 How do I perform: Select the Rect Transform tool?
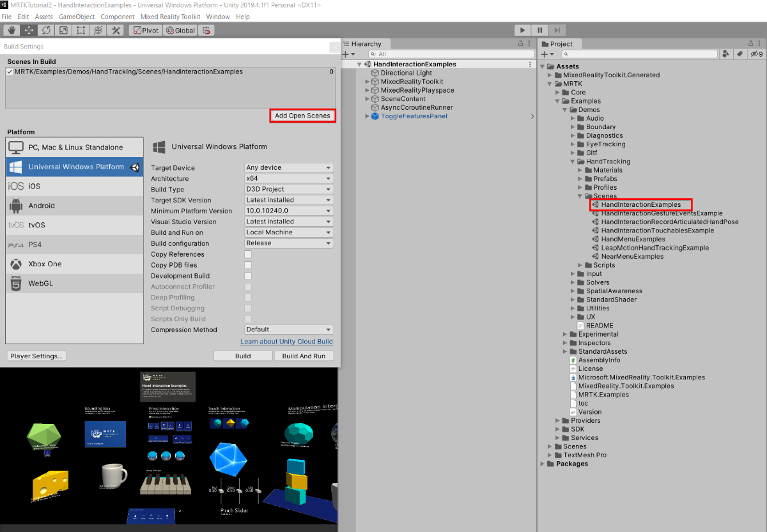(x=81, y=30)
